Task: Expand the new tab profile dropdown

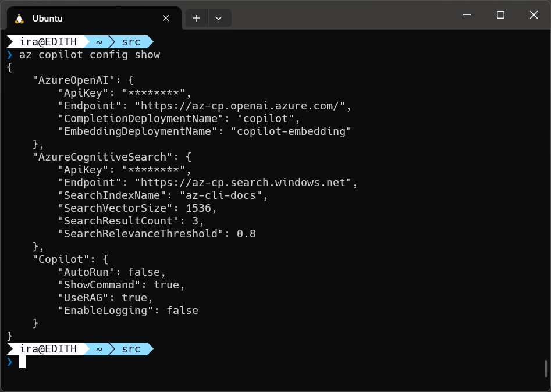Action: click(219, 18)
